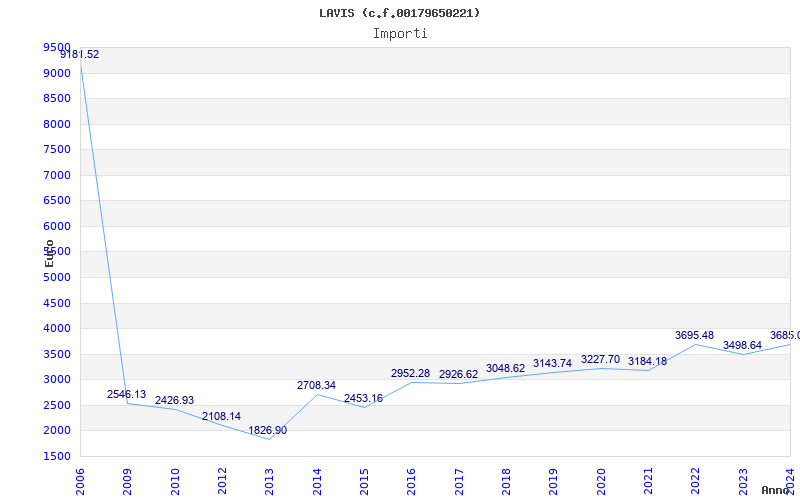Viewport: 800px width, 500px height.
Task: Click the y-axis value 9000
Action: 57,73
